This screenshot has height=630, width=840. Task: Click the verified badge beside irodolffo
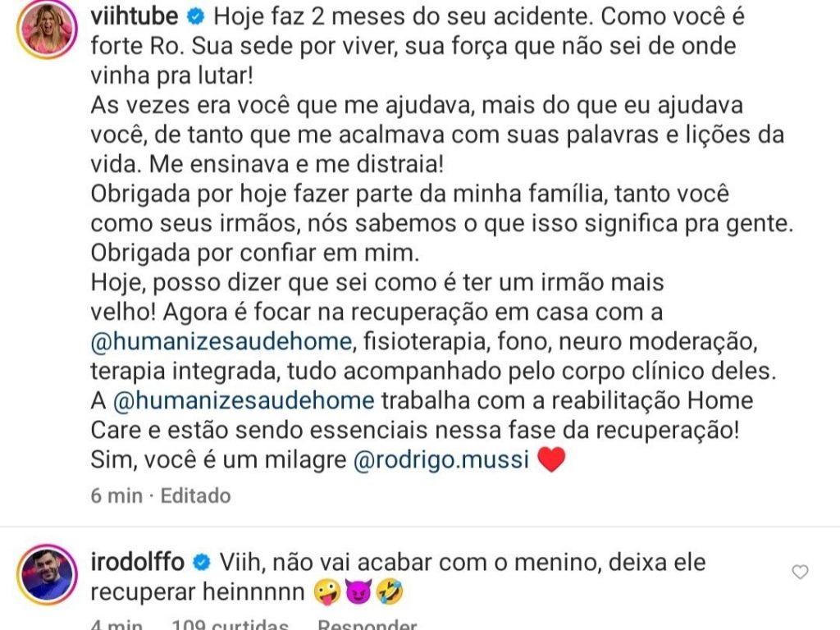click(x=202, y=563)
